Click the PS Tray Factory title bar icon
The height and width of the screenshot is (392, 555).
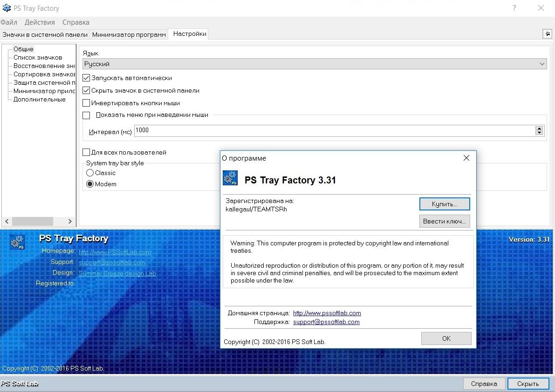[7, 8]
